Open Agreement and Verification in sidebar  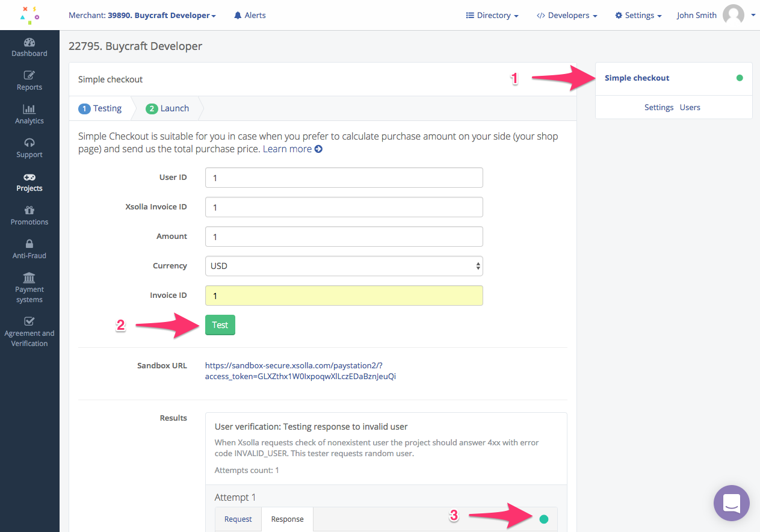click(29, 332)
